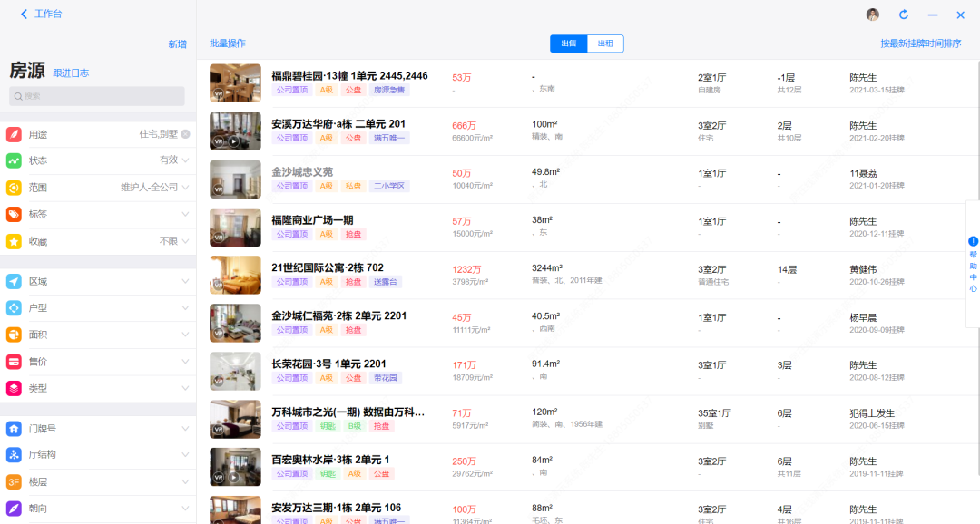Image resolution: width=980 pixels, height=524 pixels.
Task: Click the 房源急售 tag on 福鼎碧桂园
Action: pyautogui.click(x=388, y=90)
